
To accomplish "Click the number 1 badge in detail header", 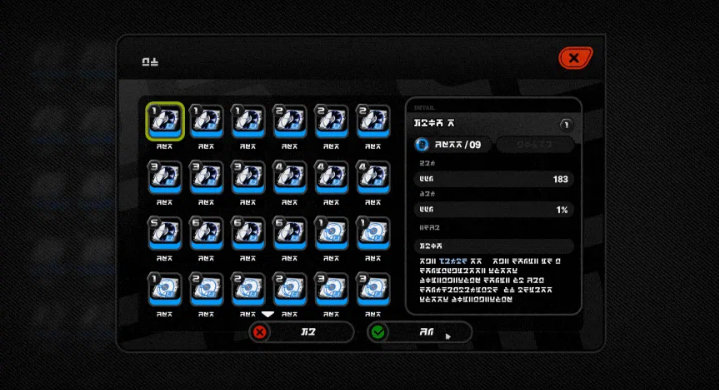I will click(x=566, y=125).
